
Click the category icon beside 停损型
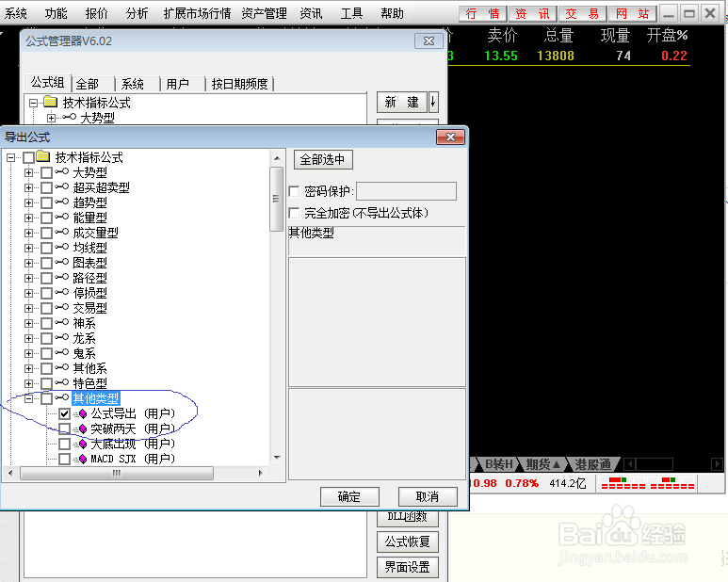coord(62,293)
